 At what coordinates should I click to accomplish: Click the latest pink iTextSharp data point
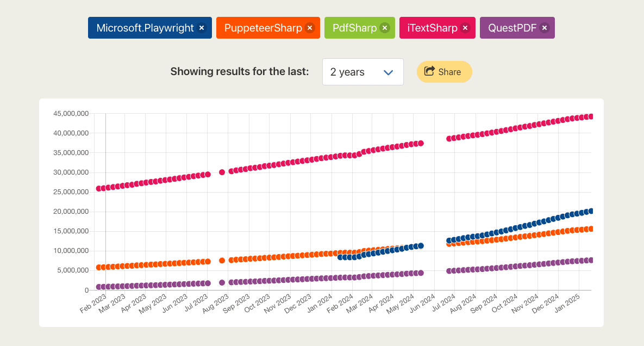click(x=591, y=116)
